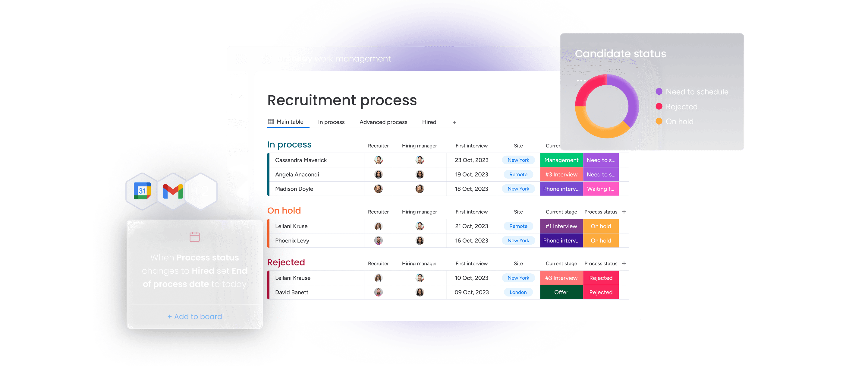Click Madison Doyle's recruiter avatar
This screenshot has height=371, width=868.
coord(379,189)
